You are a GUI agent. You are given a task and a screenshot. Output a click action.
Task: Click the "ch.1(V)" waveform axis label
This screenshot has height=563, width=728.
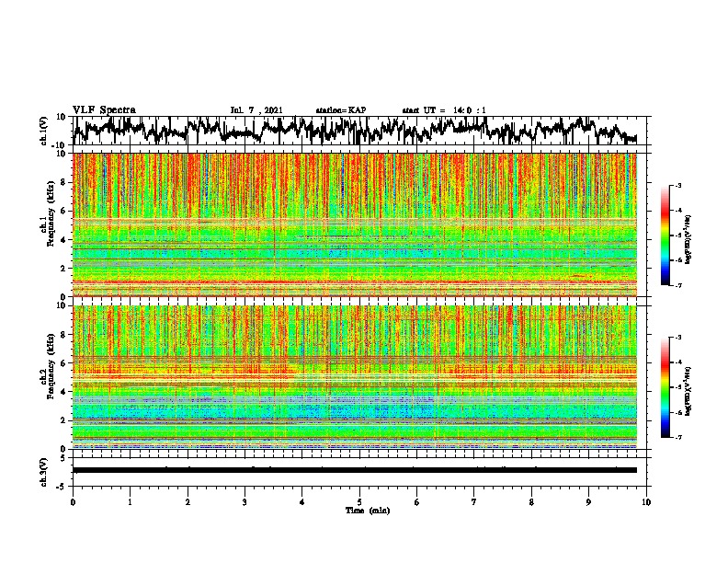pyautogui.click(x=44, y=131)
